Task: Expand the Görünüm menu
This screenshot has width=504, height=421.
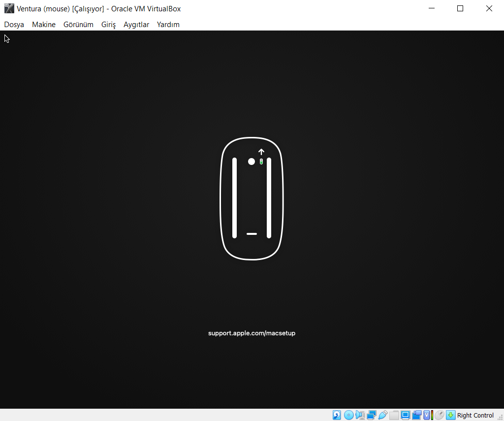Action: click(78, 25)
